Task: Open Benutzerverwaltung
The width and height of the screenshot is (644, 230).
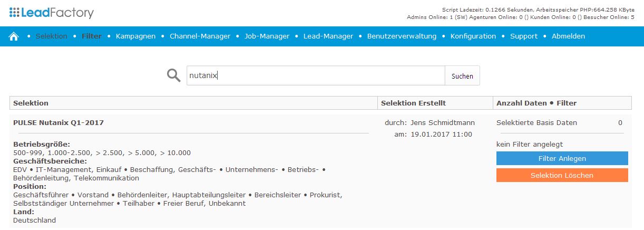Action: pyautogui.click(x=402, y=36)
